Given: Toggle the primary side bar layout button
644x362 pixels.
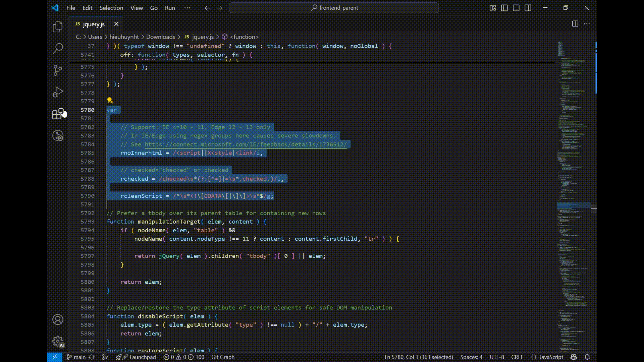Looking at the screenshot, I should point(504,8).
